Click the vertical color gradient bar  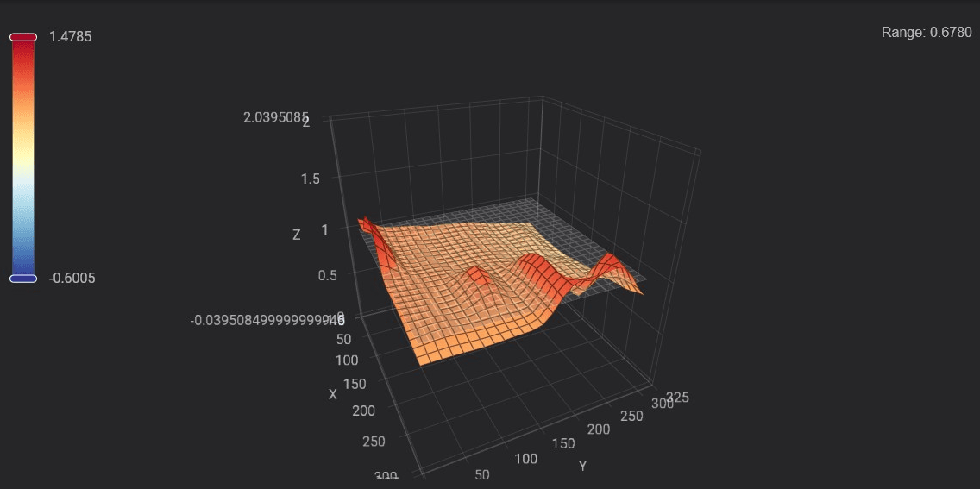(x=23, y=158)
